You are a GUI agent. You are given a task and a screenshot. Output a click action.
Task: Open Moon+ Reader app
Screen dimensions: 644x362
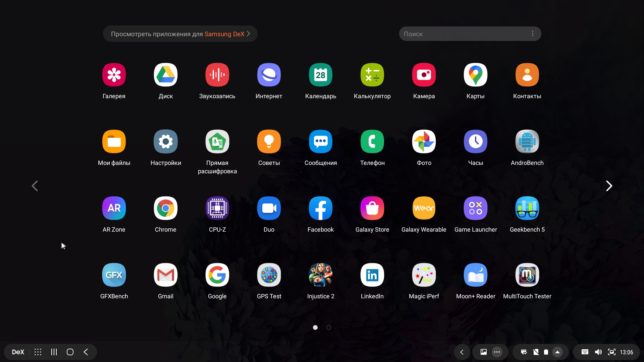click(475, 275)
